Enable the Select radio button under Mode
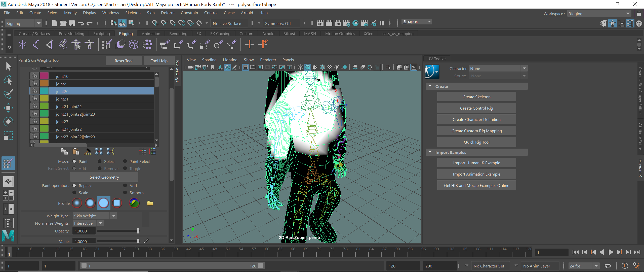The width and height of the screenshot is (644, 272). [x=100, y=161]
